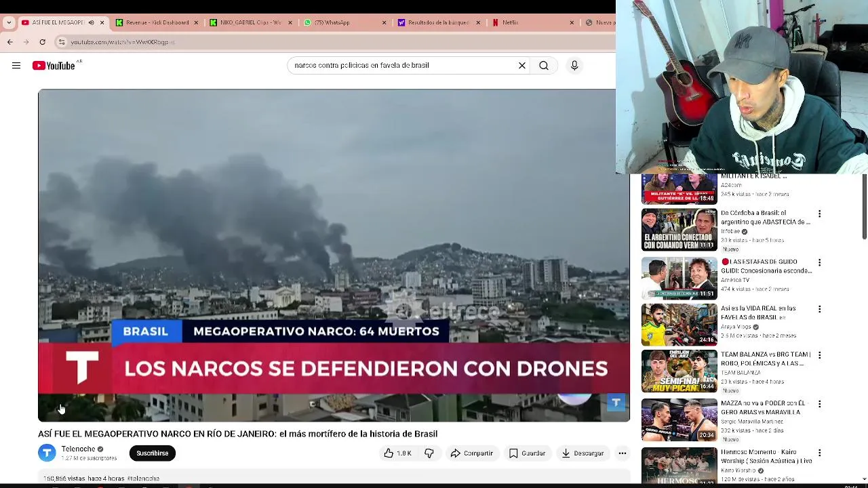The width and height of the screenshot is (868, 488).
Task: Open Así es la VIDA REAL favelas thumbnail
Action: point(679,325)
